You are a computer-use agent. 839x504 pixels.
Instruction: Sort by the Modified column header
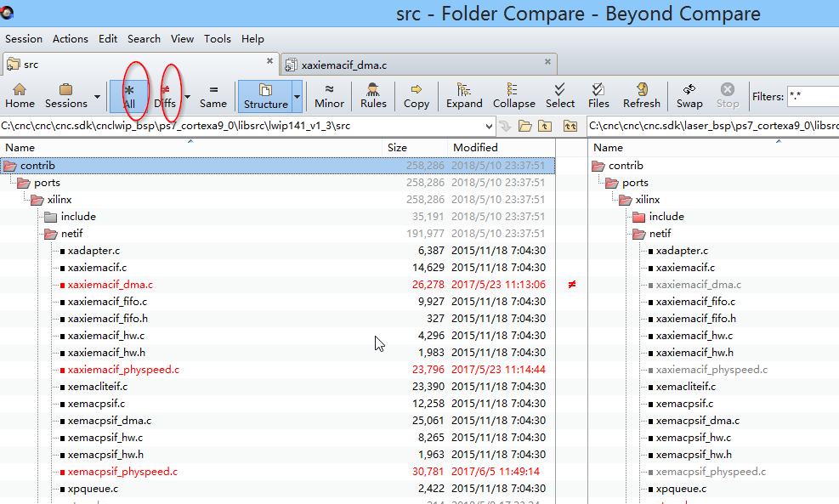(x=476, y=147)
